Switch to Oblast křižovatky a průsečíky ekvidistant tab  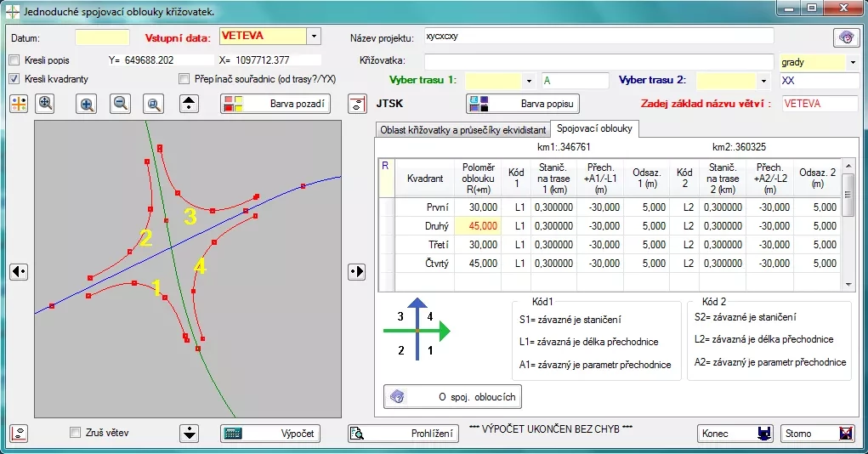point(462,128)
